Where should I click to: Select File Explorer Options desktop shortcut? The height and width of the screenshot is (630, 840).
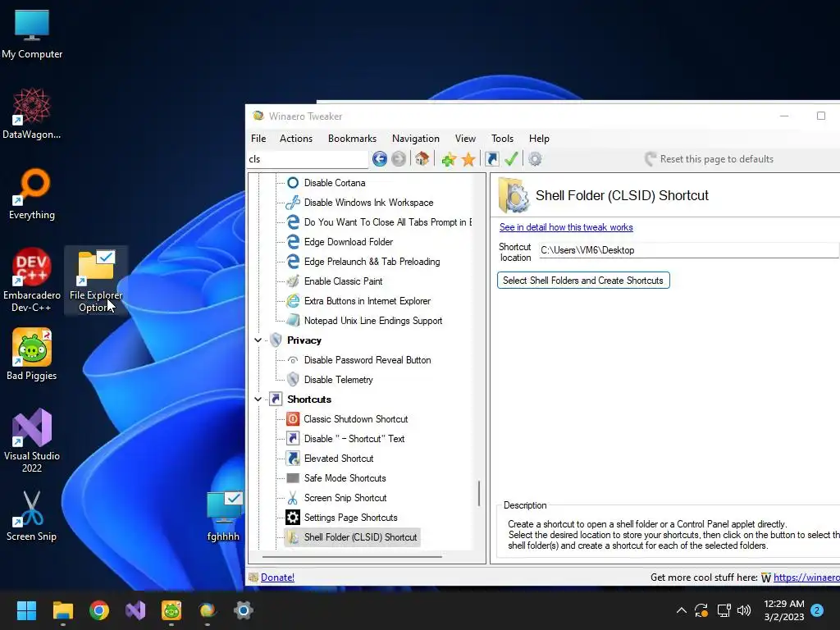96,280
